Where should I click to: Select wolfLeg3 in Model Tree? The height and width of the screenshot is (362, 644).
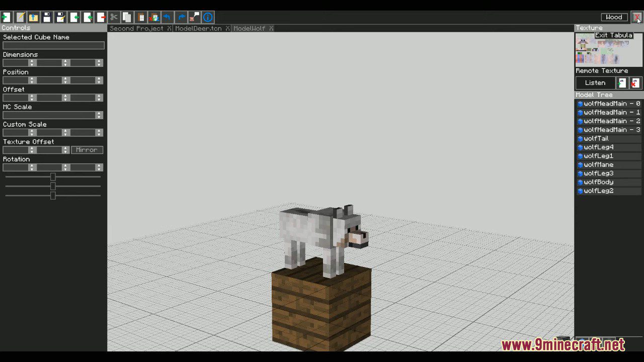coord(608,173)
